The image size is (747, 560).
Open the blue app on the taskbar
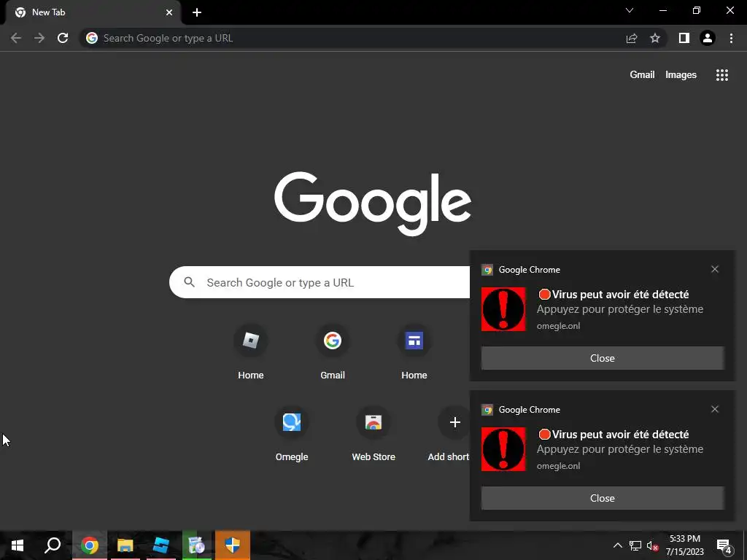(161, 545)
